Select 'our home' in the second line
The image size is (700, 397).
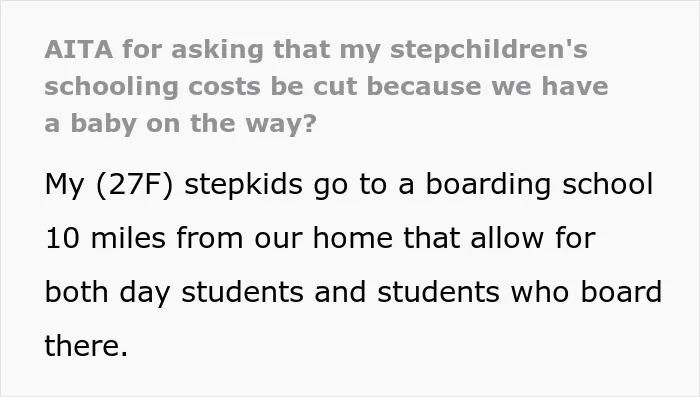324,238
